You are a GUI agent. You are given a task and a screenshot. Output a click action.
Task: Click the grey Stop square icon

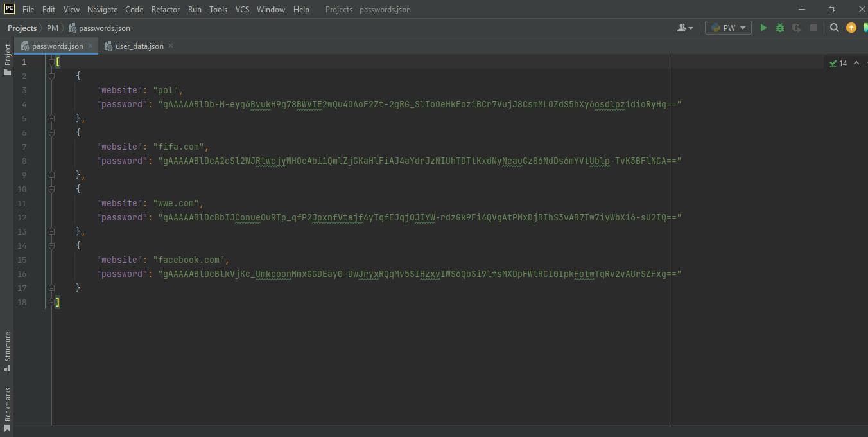[813, 28]
